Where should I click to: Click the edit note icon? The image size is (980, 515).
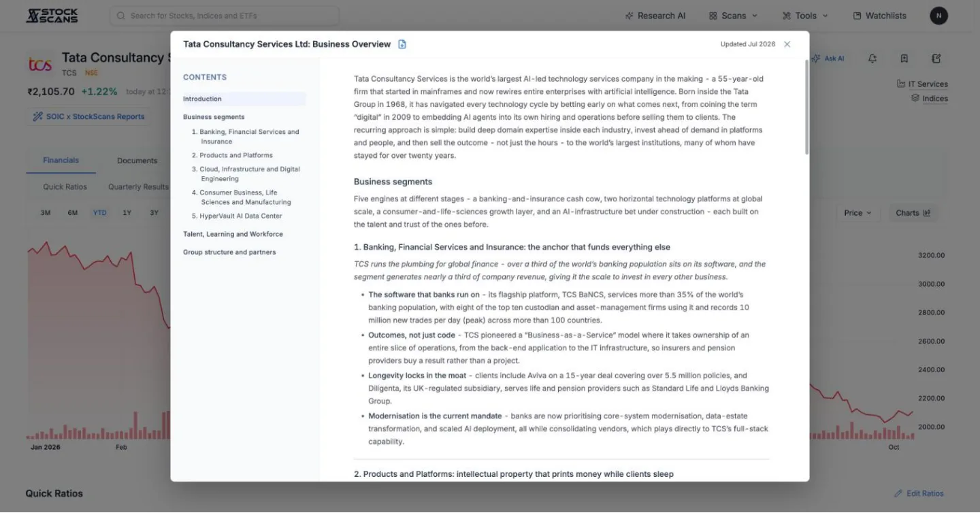936,59
